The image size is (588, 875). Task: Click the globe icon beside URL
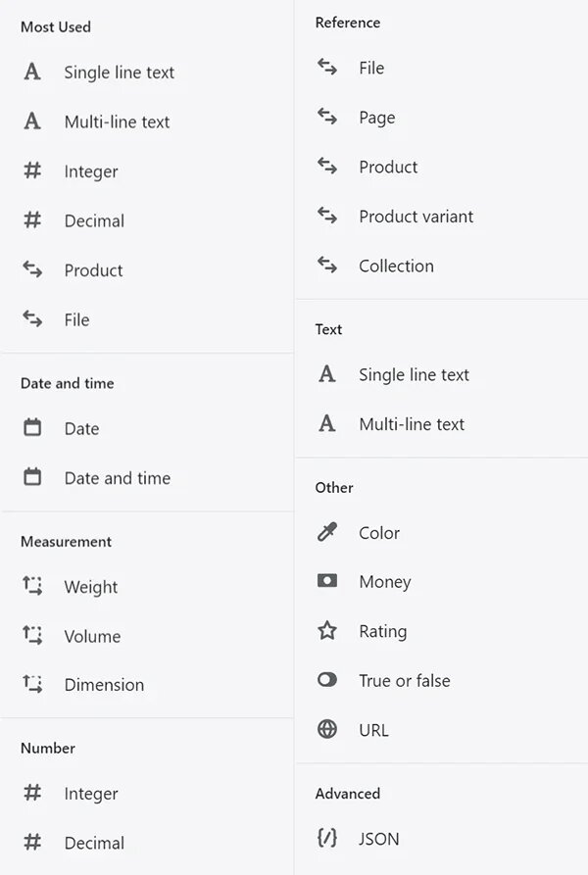(327, 729)
